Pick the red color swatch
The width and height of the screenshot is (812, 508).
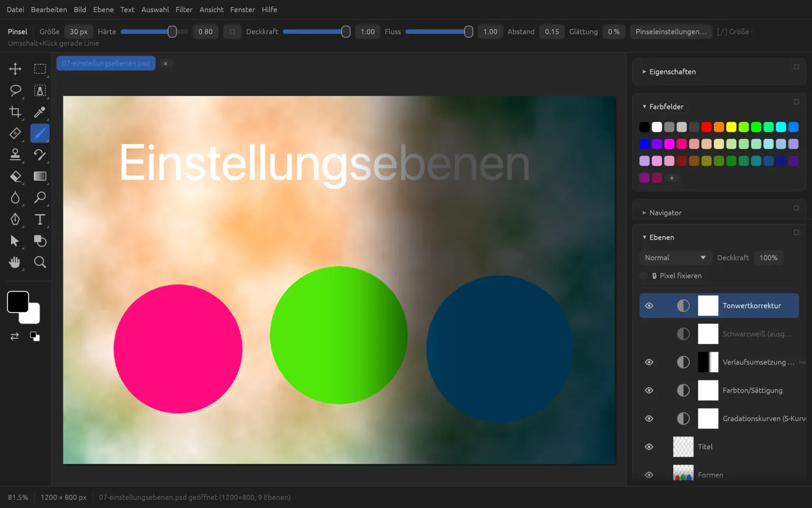[706, 127]
